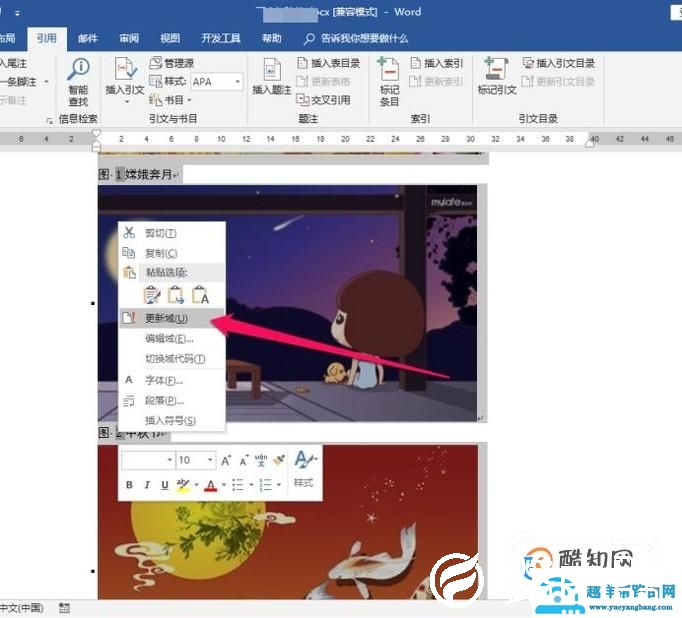
Task: Expand the bullets dropdown arrow
Action: 251,484
